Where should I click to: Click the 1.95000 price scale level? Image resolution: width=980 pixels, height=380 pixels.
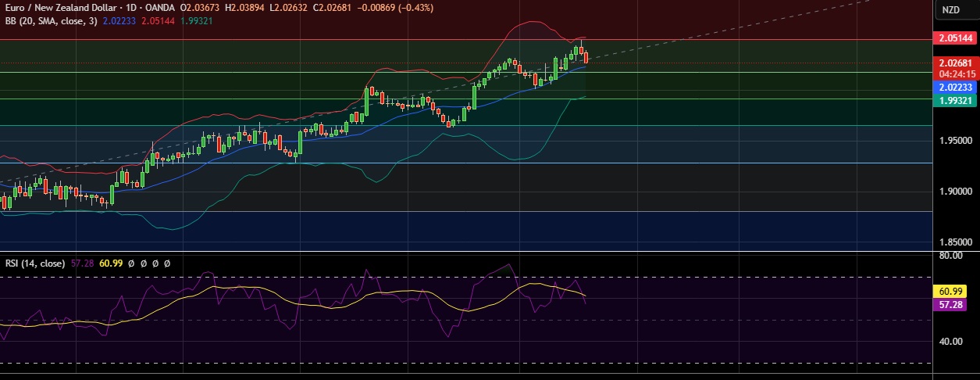coord(955,141)
